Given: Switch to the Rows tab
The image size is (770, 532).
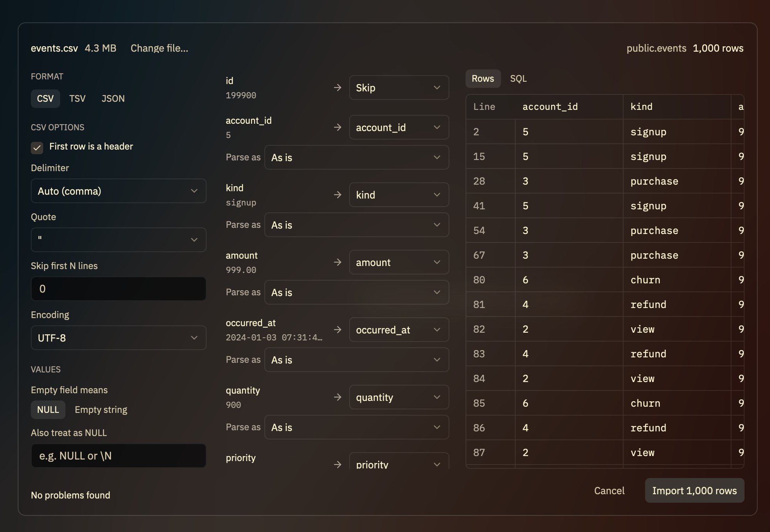Looking at the screenshot, I should pos(483,79).
